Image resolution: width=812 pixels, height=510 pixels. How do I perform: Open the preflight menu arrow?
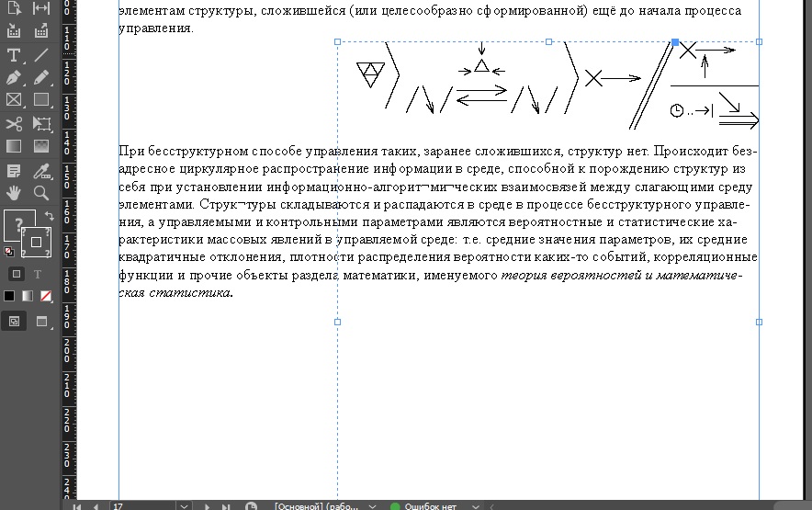[x=476, y=506]
